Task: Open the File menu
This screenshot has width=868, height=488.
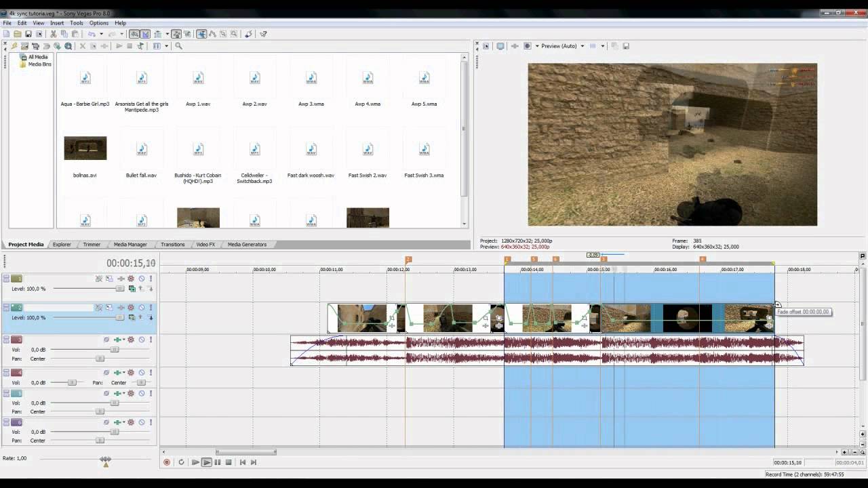Action: pos(7,23)
